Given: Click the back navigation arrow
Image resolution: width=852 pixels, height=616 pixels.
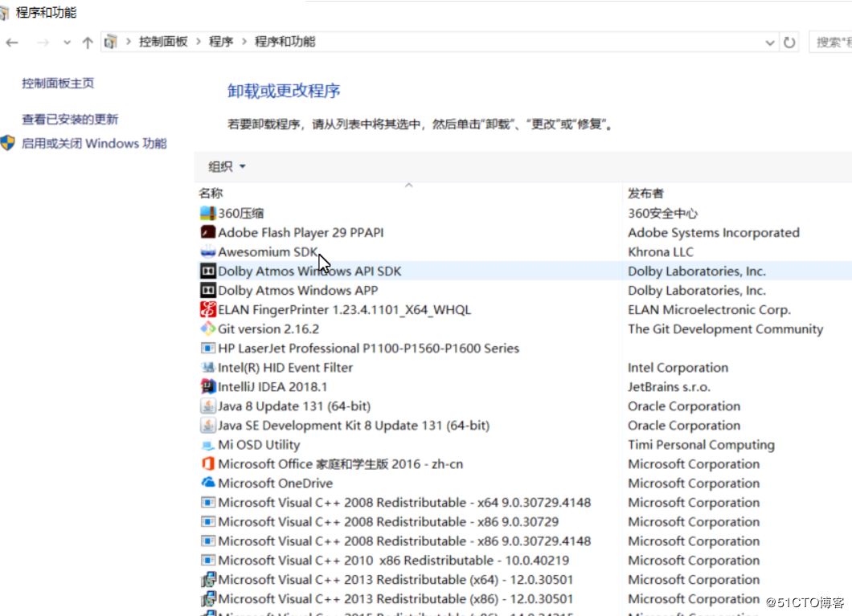Looking at the screenshot, I should click(13, 42).
